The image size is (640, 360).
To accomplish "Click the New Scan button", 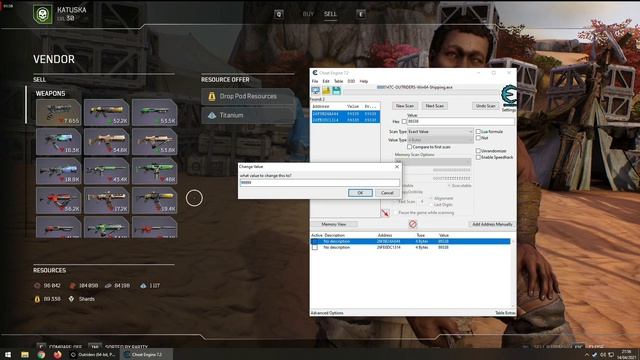I will point(404,106).
